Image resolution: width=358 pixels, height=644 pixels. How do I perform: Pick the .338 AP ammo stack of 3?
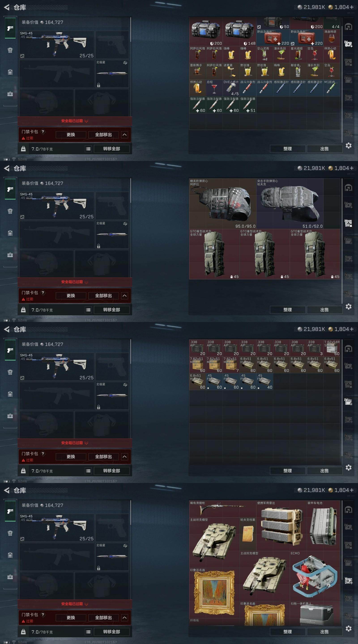[x=315, y=348]
